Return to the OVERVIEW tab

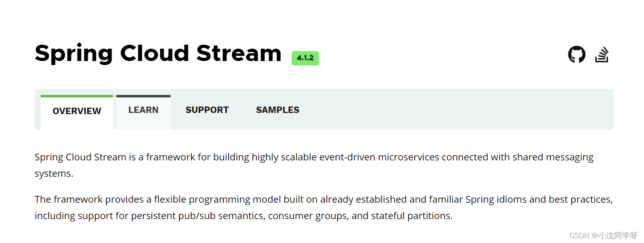(x=77, y=111)
